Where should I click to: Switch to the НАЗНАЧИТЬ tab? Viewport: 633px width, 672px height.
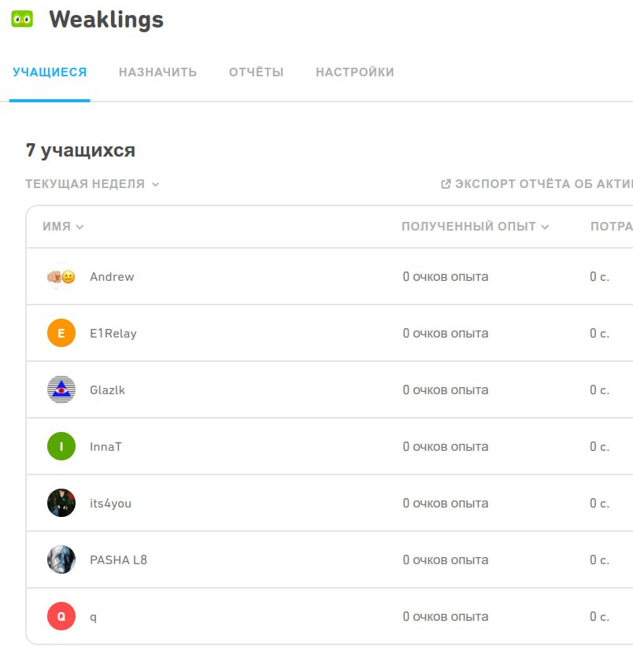pyautogui.click(x=157, y=72)
